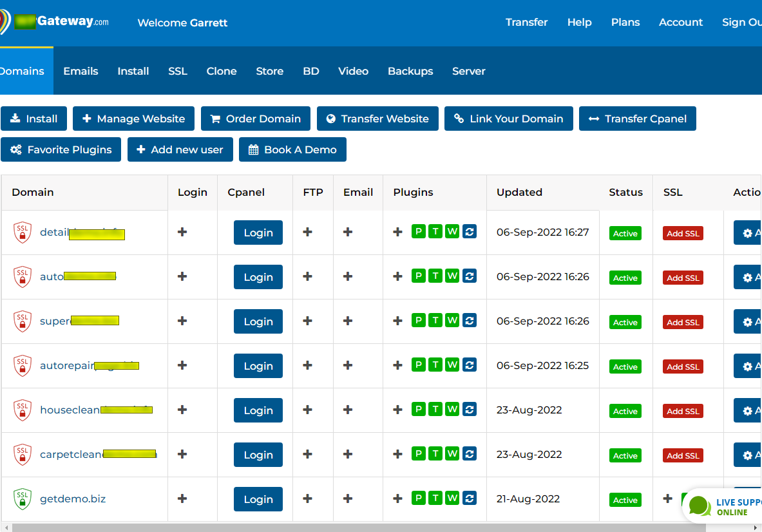The image size is (762, 532).
Task: Click Cpanel Login button for getdemo.biz
Action: coord(258,499)
